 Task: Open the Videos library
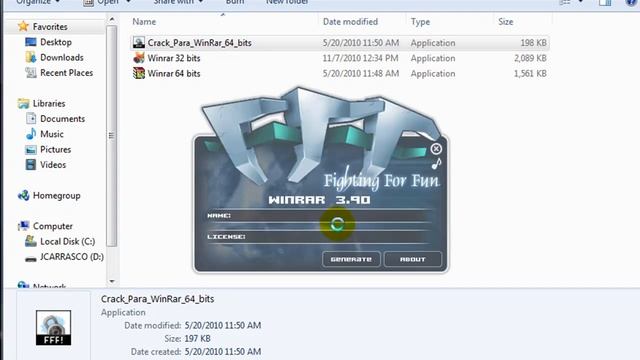point(53,165)
